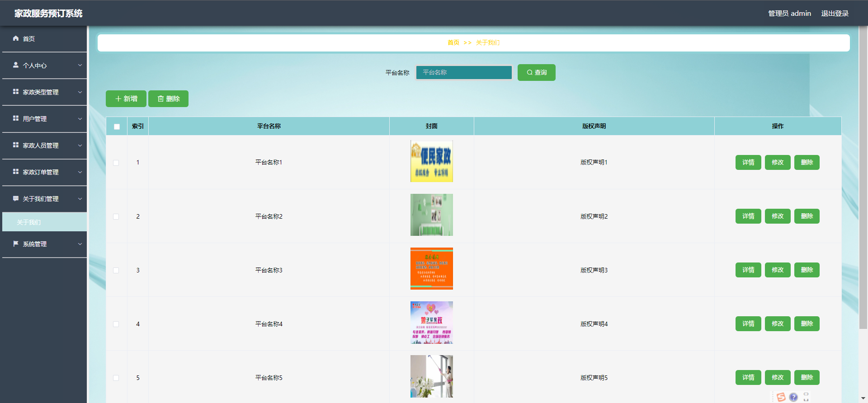Check the checkbox for row 平台名称4
This screenshot has width=868, height=403.
(116, 324)
